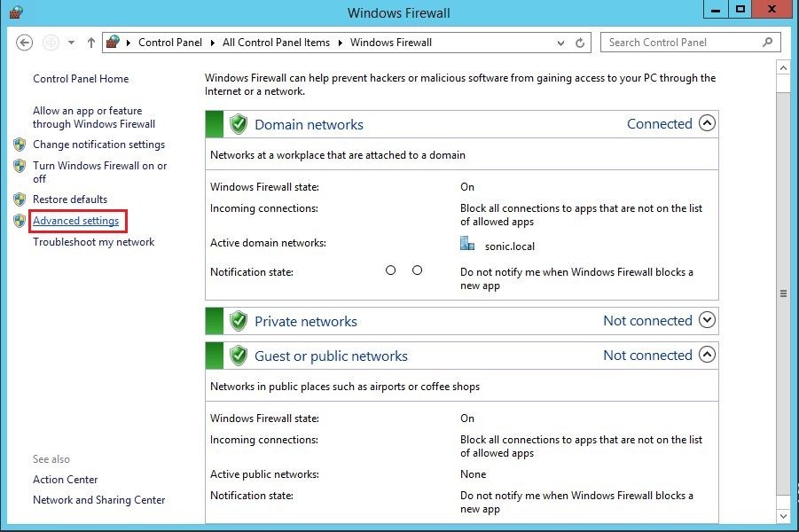799x532 pixels.
Task: Click the Back navigation arrow
Action: click(x=24, y=43)
